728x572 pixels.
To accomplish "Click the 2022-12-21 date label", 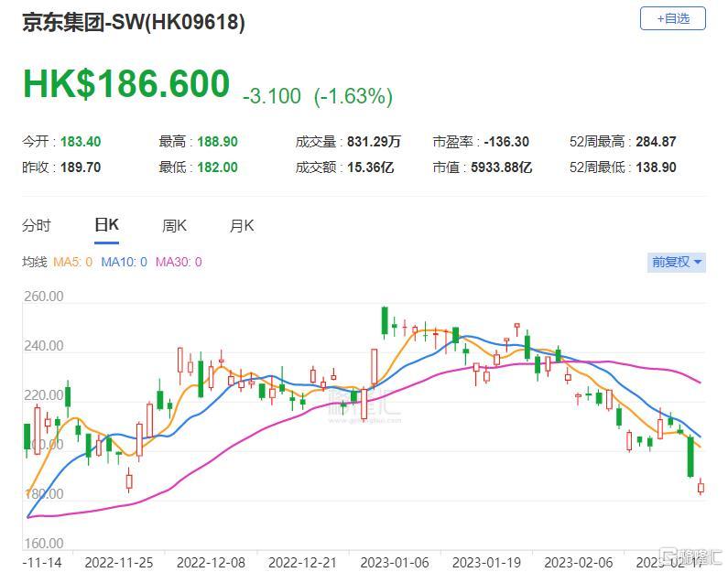I will click(x=302, y=563).
